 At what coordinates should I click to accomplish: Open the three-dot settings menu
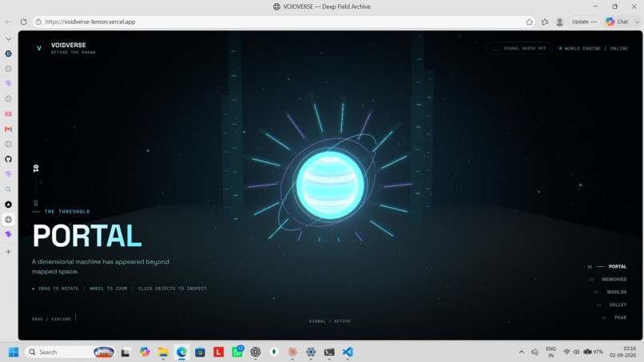click(594, 22)
